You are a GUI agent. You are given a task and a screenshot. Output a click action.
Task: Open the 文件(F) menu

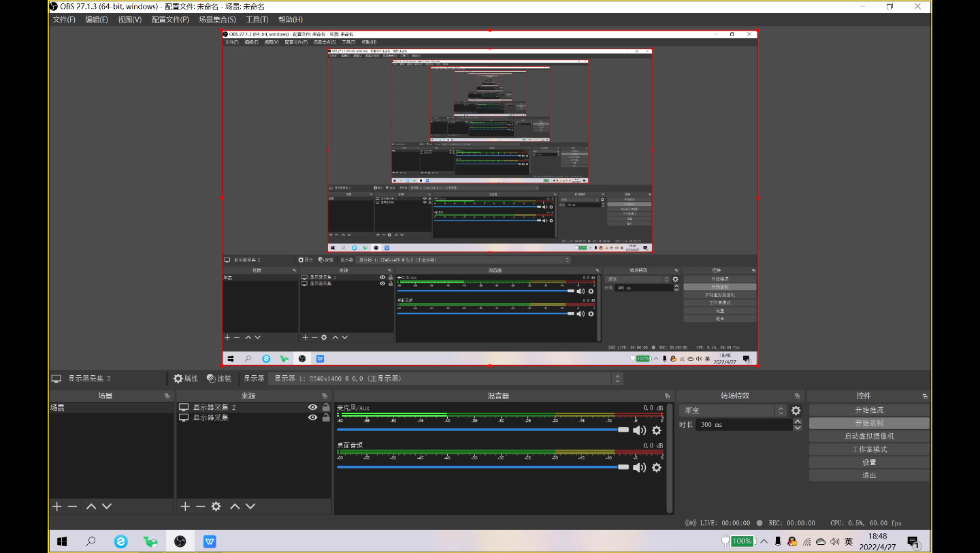click(64, 20)
